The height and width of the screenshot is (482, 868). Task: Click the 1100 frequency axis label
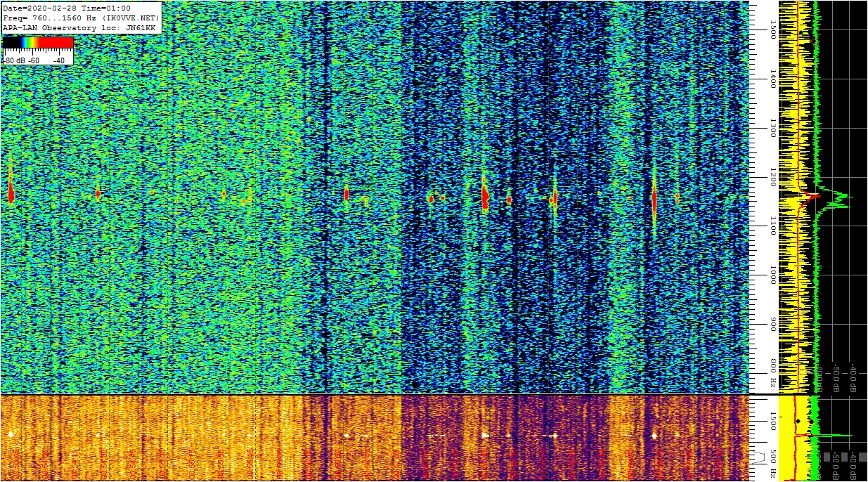click(773, 226)
